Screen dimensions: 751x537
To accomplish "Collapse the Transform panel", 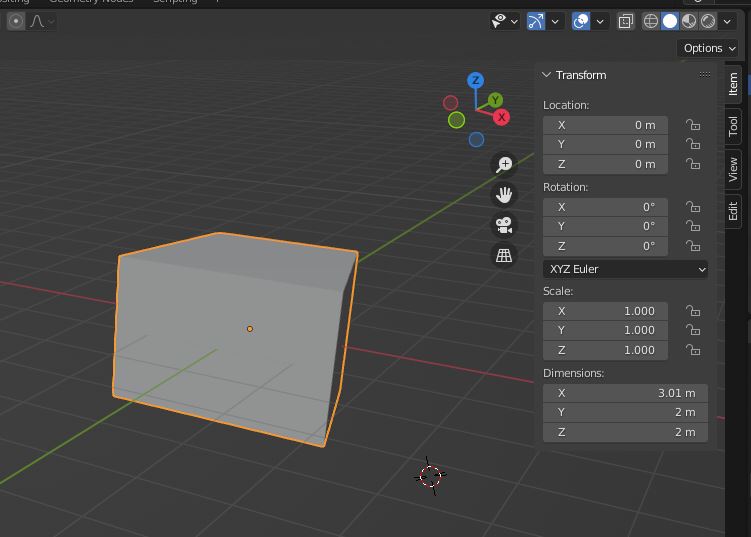I will click(x=547, y=75).
